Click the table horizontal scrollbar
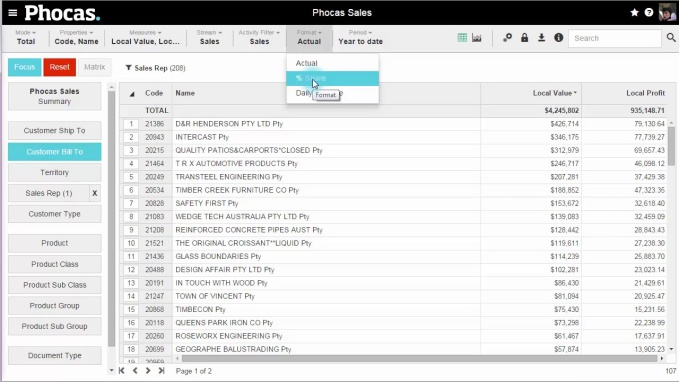Screen dimensions: 679x382 click(419, 359)
